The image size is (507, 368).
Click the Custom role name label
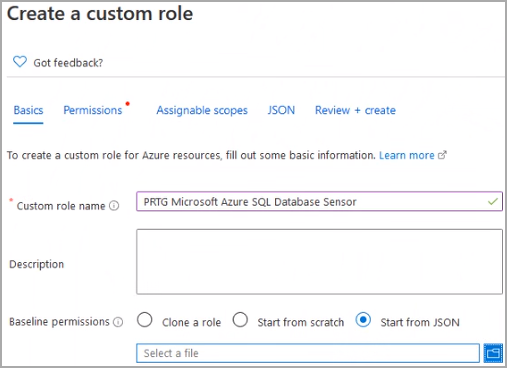tap(61, 206)
